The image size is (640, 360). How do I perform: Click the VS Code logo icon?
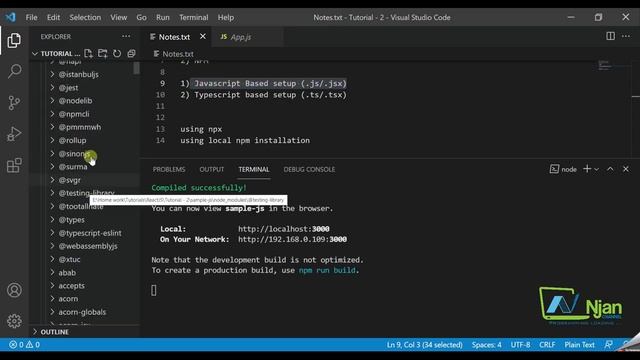[x=11, y=17]
